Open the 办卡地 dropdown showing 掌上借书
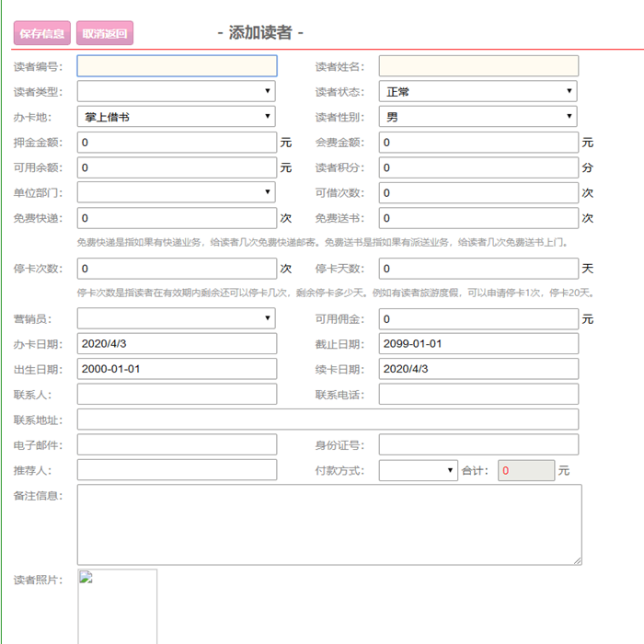Viewport: 644px width, 644px height. [177, 117]
